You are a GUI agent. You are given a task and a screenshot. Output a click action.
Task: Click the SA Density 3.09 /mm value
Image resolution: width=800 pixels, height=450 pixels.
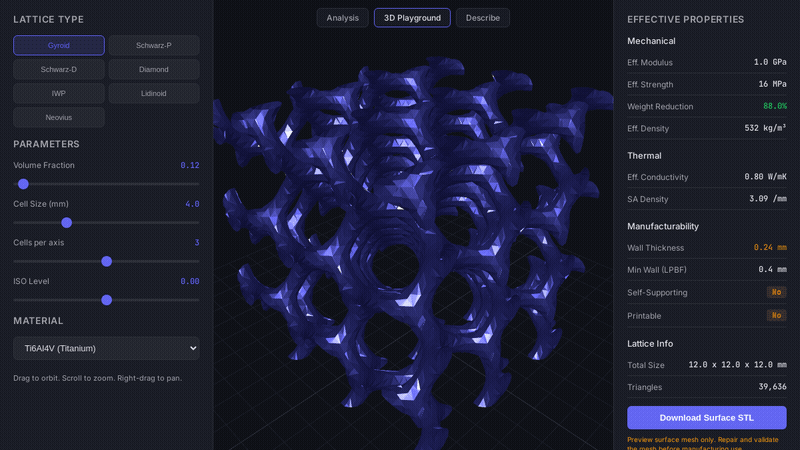768,199
